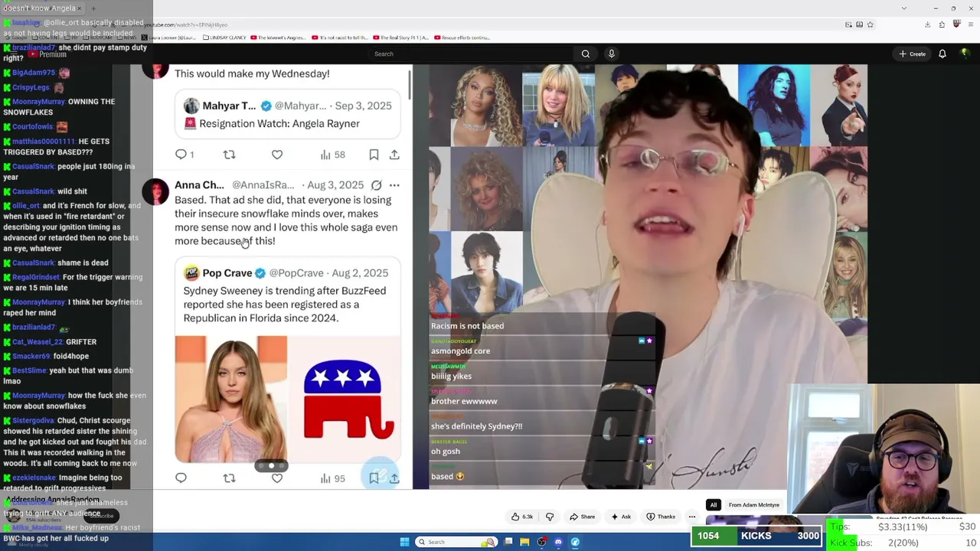Click chat username 'MoonrayMurray' on 'OWNING THE SNOWFLAKES'
Image resolution: width=980 pixels, height=551 pixels.
click(x=38, y=102)
